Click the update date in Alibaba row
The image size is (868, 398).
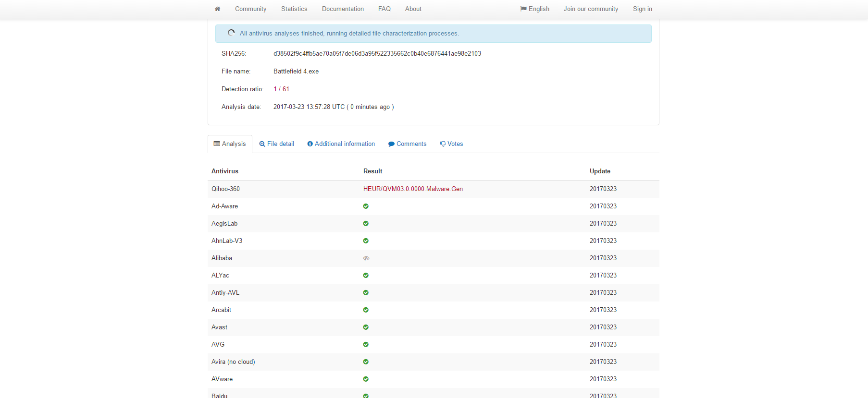click(603, 258)
